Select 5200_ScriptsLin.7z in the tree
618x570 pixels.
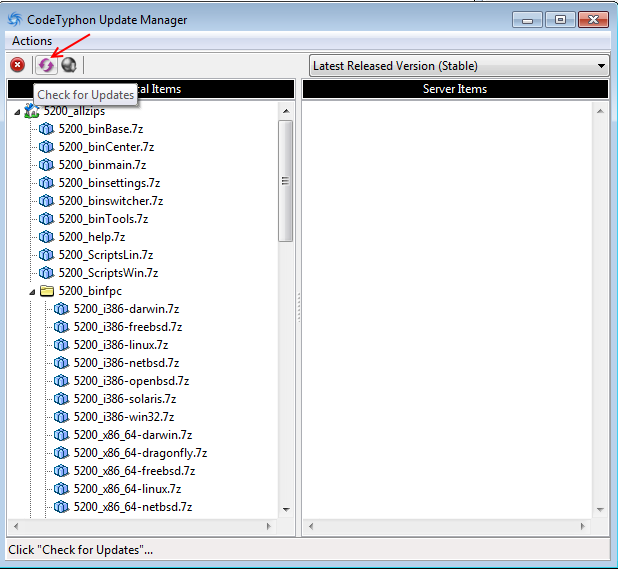(x=106, y=255)
